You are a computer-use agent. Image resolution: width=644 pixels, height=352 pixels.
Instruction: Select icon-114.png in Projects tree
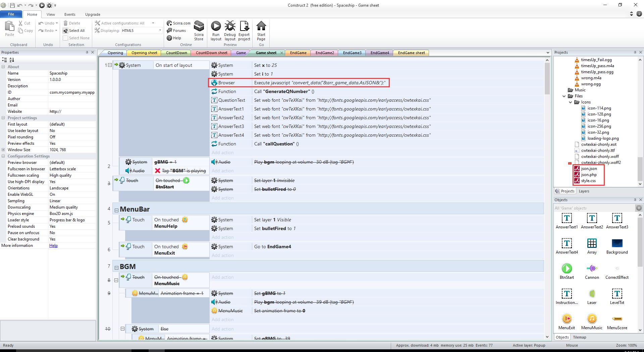pos(599,108)
